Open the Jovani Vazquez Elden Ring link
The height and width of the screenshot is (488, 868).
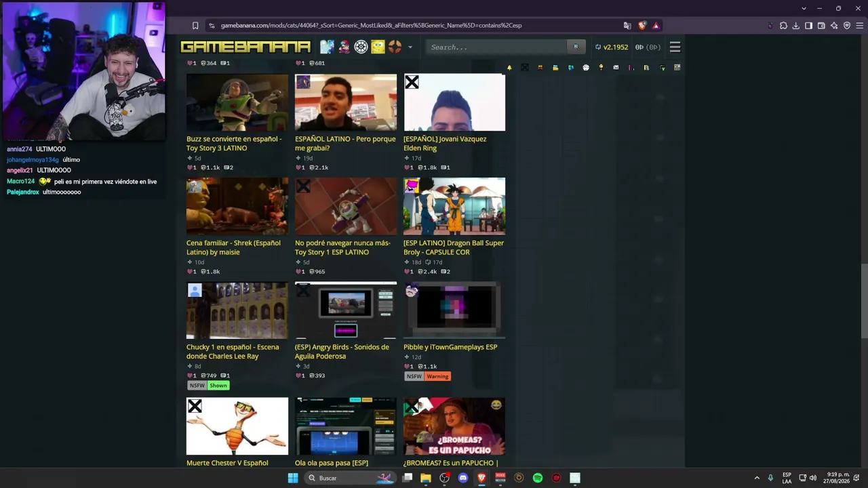tap(445, 144)
